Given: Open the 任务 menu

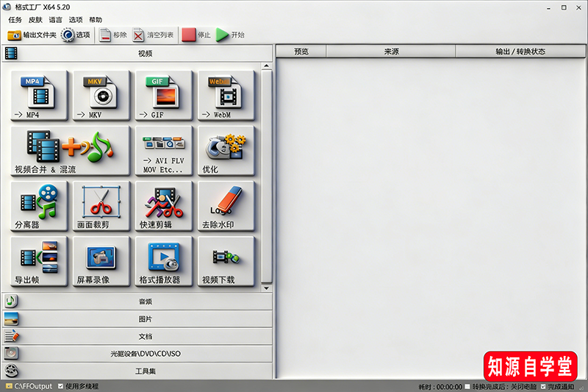Looking at the screenshot, I should [15, 20].
